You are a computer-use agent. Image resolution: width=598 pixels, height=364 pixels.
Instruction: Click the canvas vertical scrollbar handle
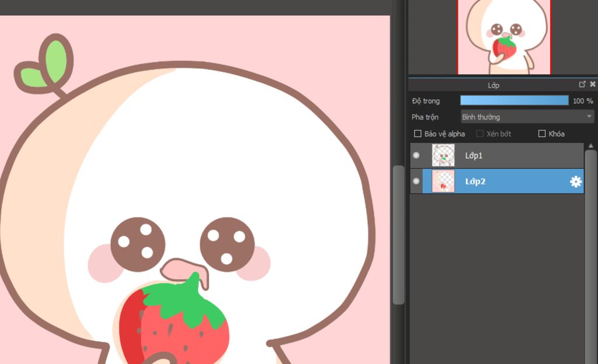[398, 235]
